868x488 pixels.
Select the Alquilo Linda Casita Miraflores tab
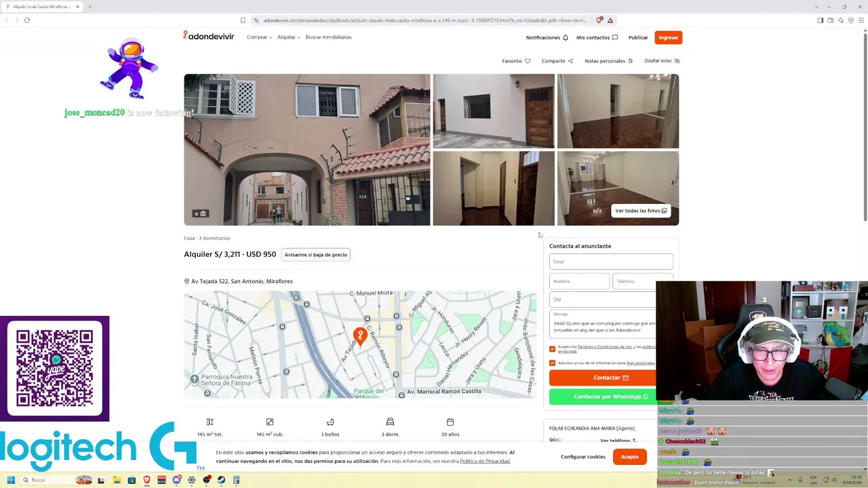click(42, 7)
